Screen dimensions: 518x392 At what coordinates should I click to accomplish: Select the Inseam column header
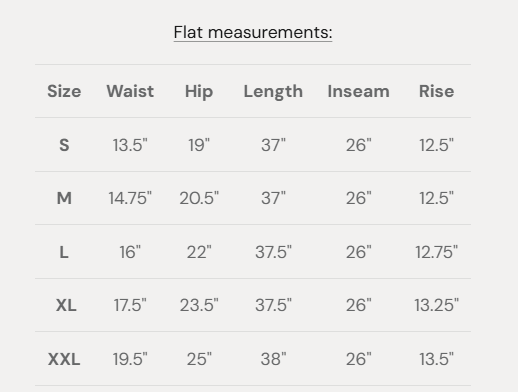(x=358, y=91)
